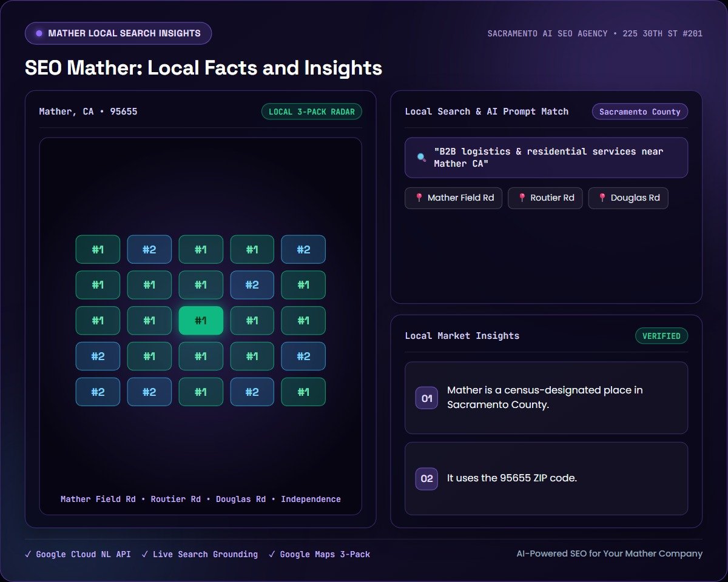Click the Sacramento County badge
This screenshot has height=582, width=728.
640,112
